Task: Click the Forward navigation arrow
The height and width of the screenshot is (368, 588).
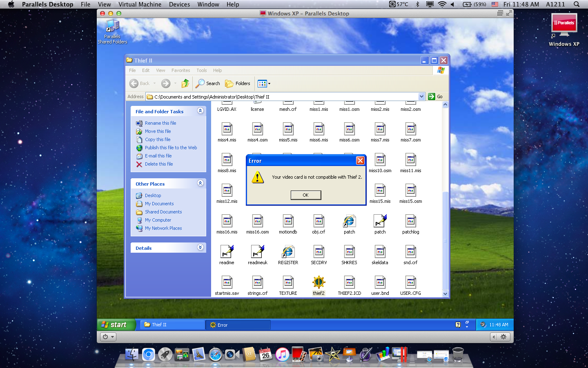Action: [x=166, y=83]
